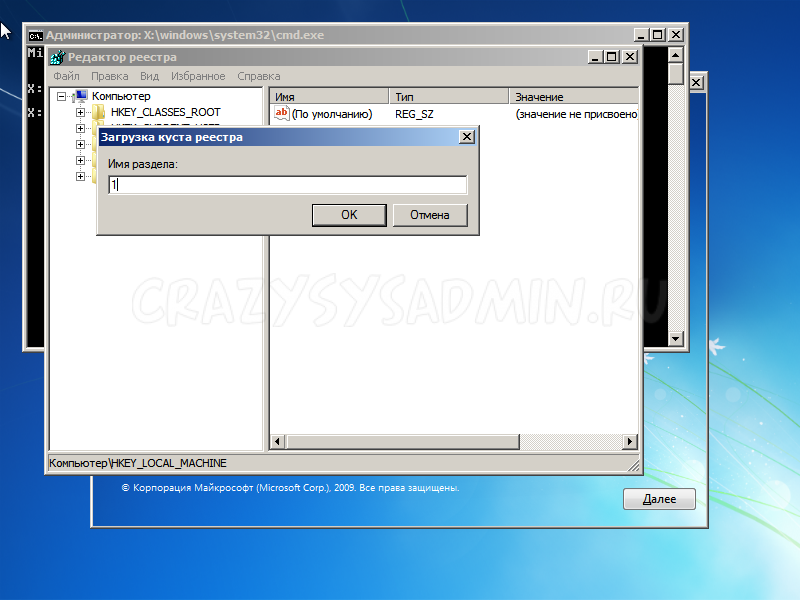Open the Файл menu
The image size is (800, 600).
point(66,76)
